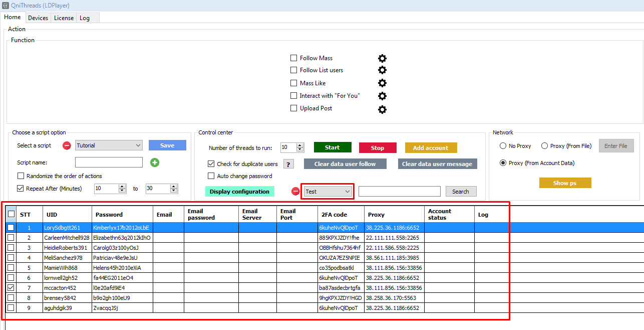
Task: Select the No Proxy radio option
Action: pos(503,146)
